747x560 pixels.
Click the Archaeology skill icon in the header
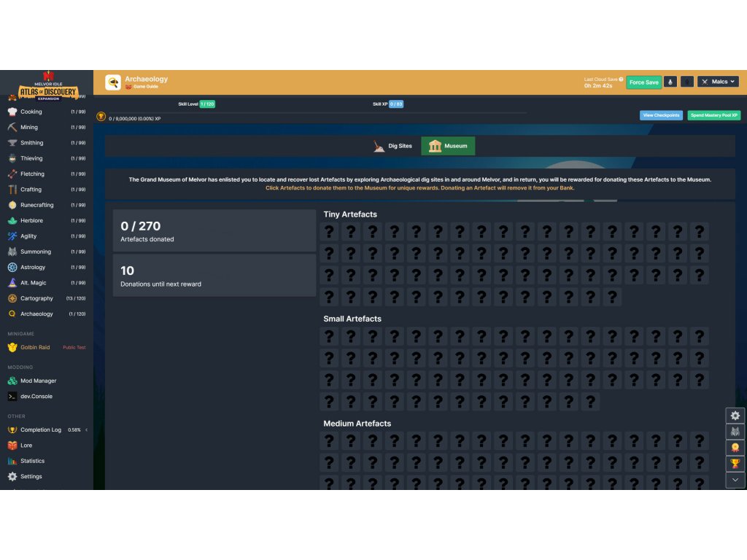click(113, 82)
